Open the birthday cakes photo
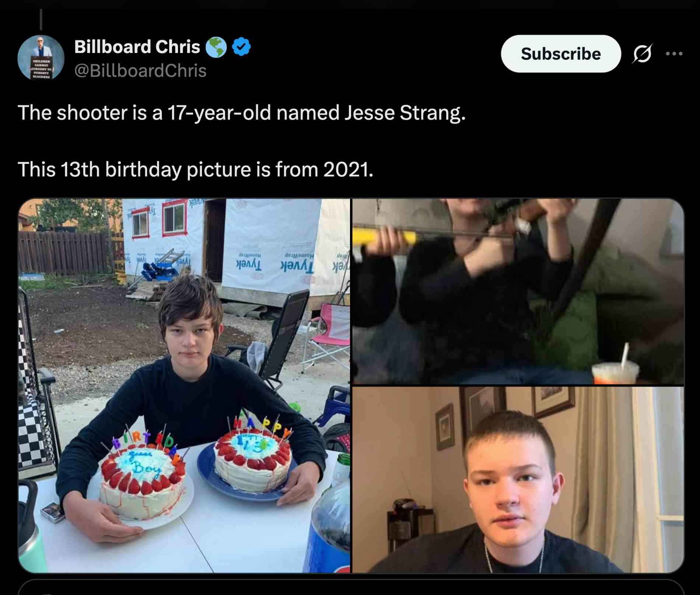Image resolution: width=700 pixels, height=595 pixels. click(x=184, y=385)
